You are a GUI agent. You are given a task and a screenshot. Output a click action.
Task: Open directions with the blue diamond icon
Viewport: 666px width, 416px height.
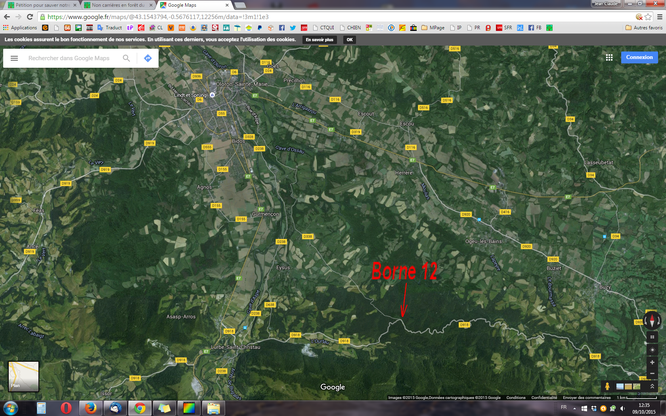click(x=147, y=58)
